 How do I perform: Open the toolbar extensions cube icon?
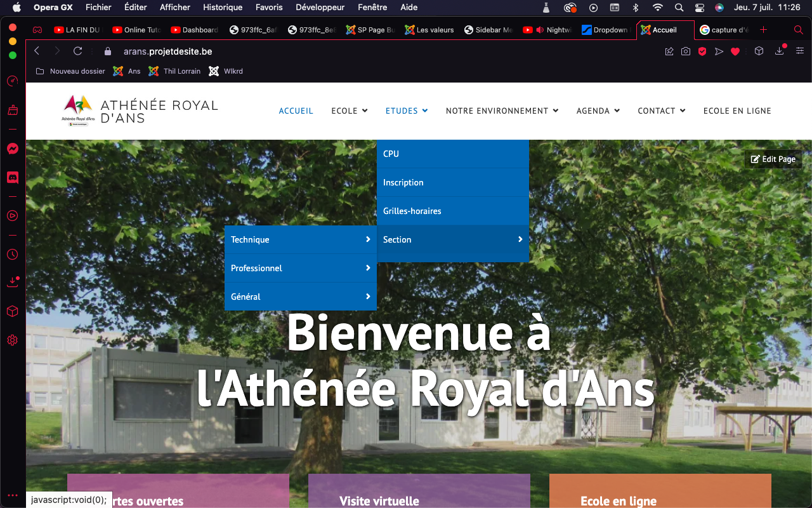point(759,51)
